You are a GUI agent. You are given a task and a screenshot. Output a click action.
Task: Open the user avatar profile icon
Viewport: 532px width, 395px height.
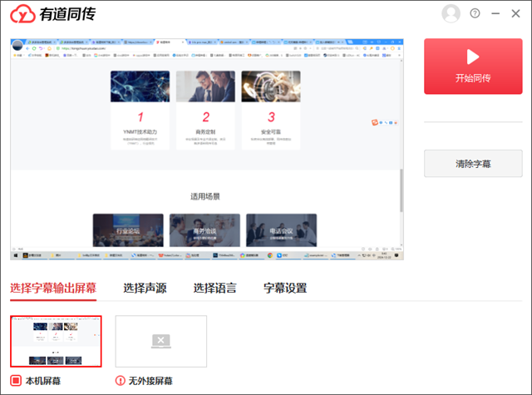tap(451, 13)
